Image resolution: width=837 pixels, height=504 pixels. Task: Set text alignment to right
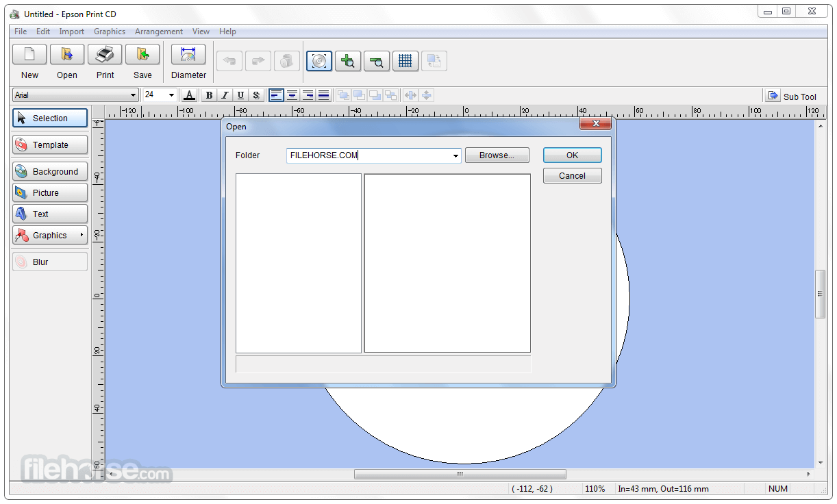[308, 95]
